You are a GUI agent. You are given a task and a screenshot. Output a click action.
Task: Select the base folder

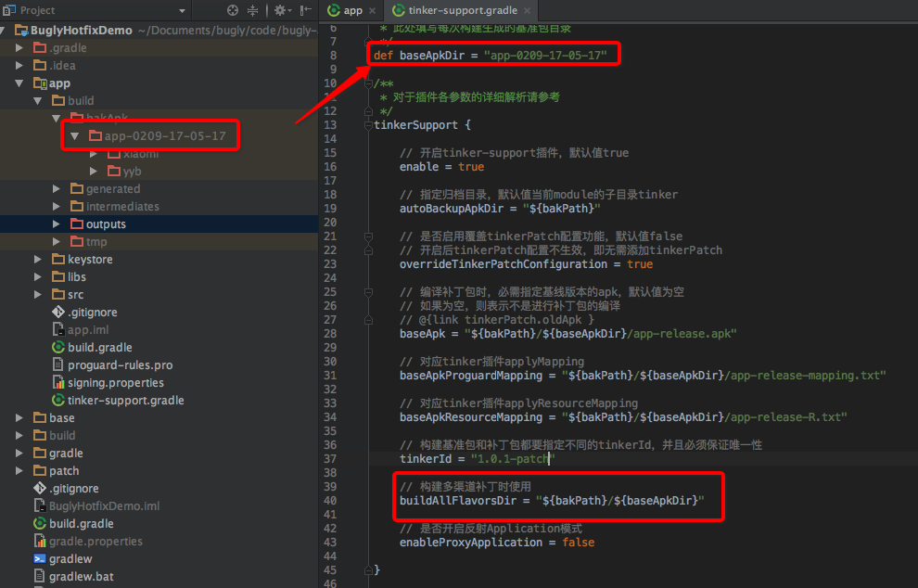[x=61, y=418]
